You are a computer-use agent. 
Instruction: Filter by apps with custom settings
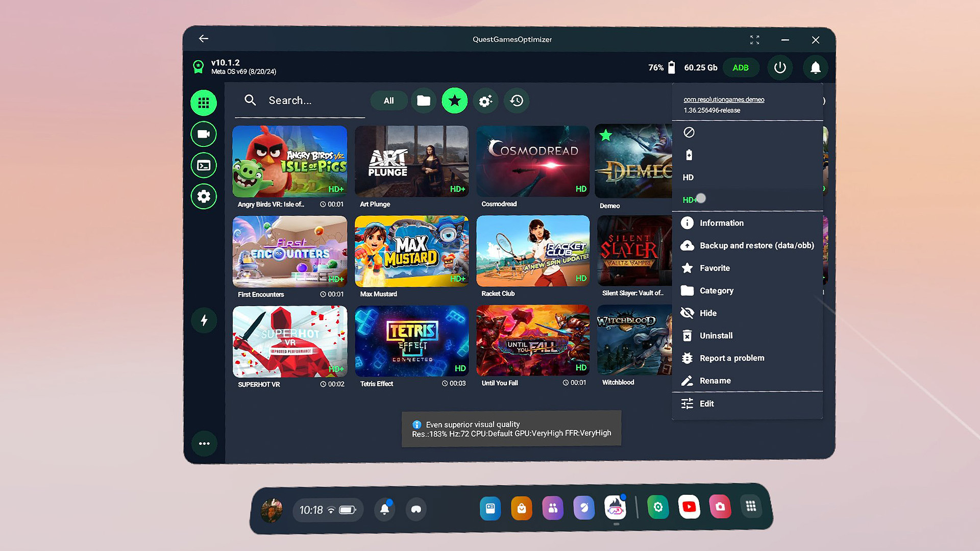click(485, 101)
